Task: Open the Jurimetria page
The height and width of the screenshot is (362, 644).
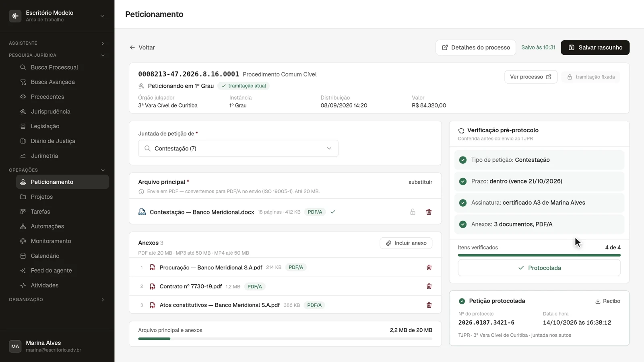Action: [x=62, y=156]
